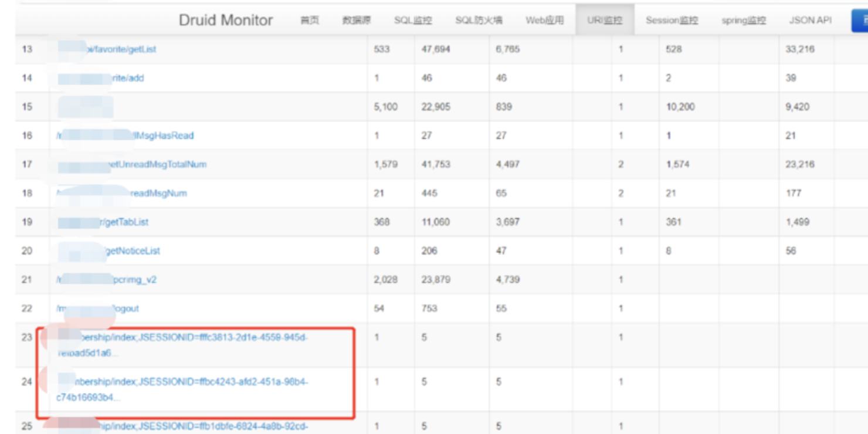Open the SQL监控 tab

[x=413, y=21]
